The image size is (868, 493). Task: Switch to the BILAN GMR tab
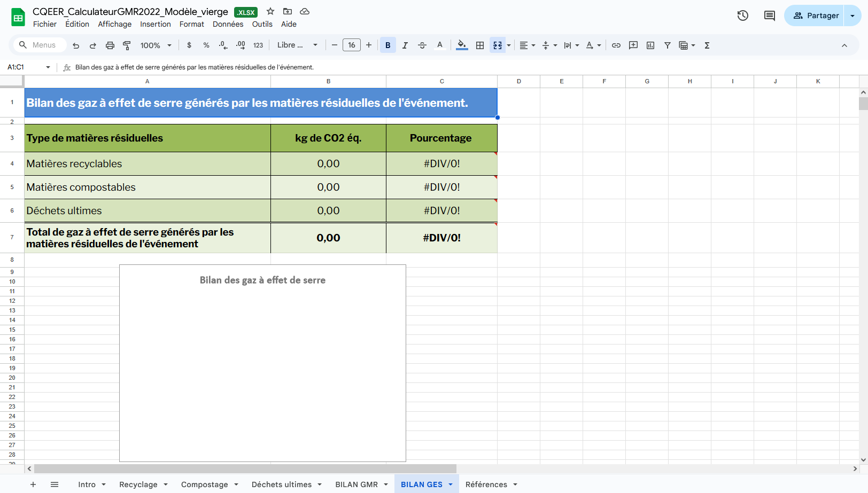point(356,484)
